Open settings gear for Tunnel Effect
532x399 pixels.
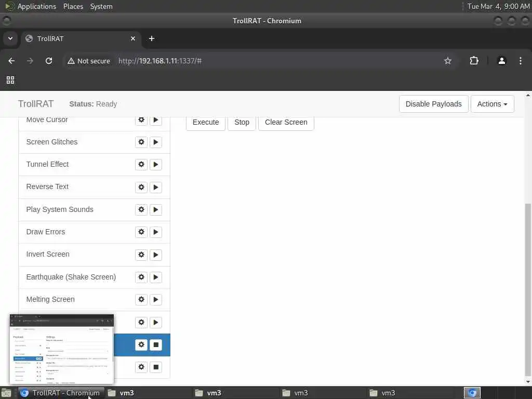point(141,164)
